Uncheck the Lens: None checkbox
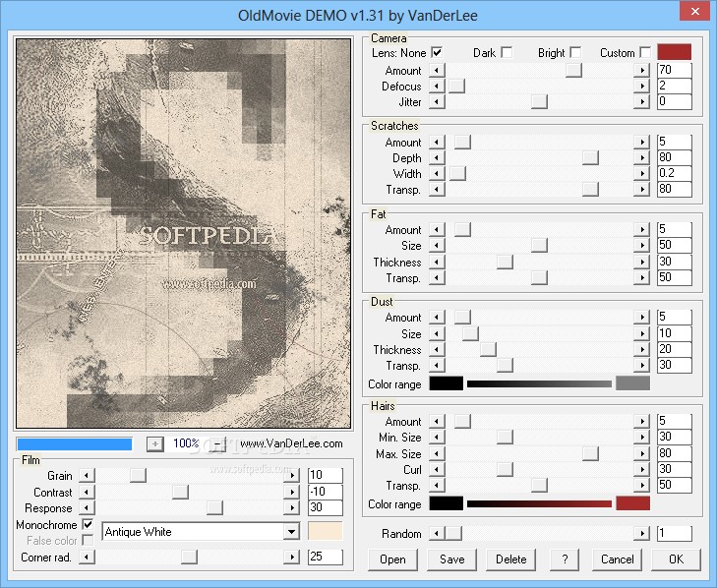This screenshot has height=588, width=717. [x=437, y=52]
